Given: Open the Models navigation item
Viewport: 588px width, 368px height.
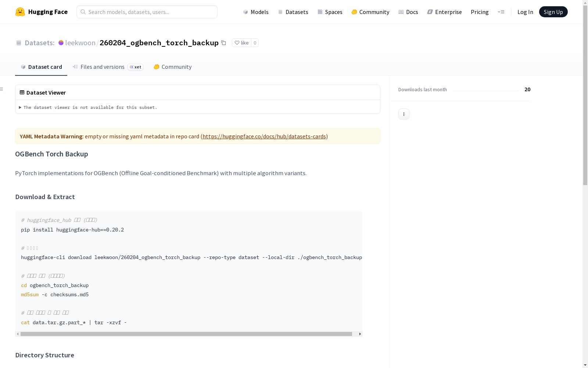Looking at the screenshot, I should 256,12.
